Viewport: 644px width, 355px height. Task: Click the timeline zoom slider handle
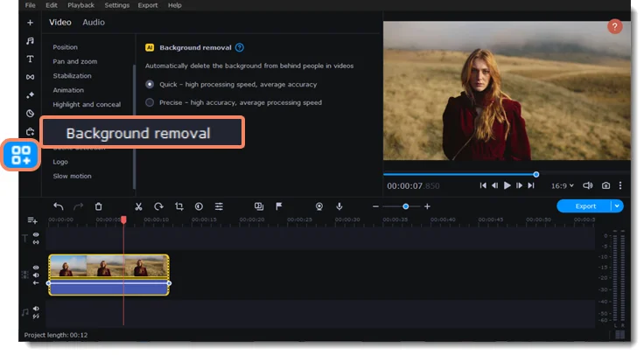[405, 206]
